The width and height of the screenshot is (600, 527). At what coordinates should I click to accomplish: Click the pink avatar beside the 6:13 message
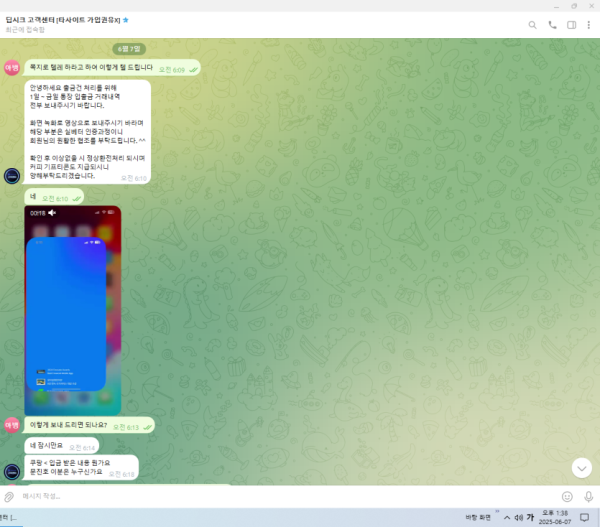pyautogui.click(x=12, y=425)
